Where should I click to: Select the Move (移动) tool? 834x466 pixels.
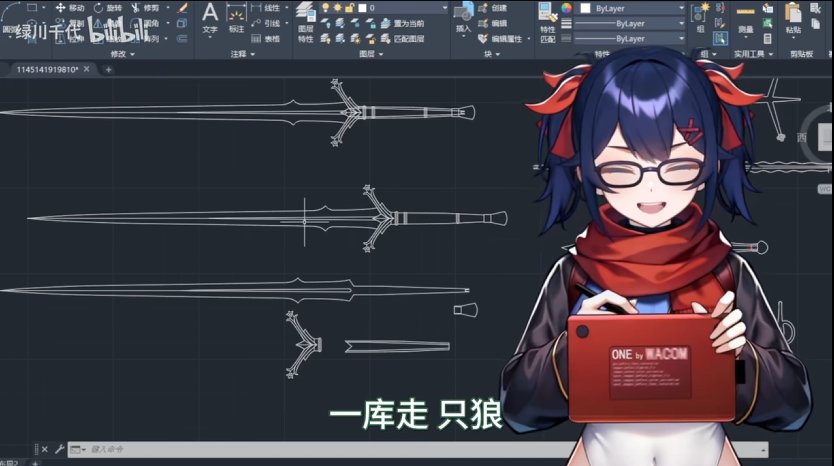[70, 7]
